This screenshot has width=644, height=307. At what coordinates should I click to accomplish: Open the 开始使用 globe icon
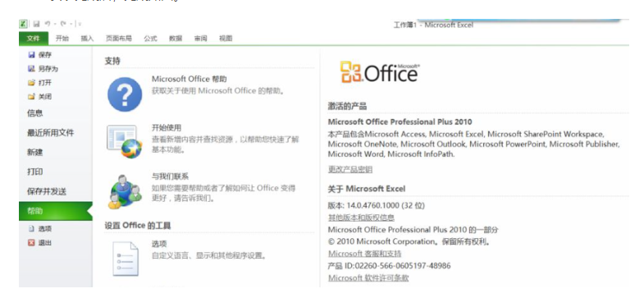point(125,142)
